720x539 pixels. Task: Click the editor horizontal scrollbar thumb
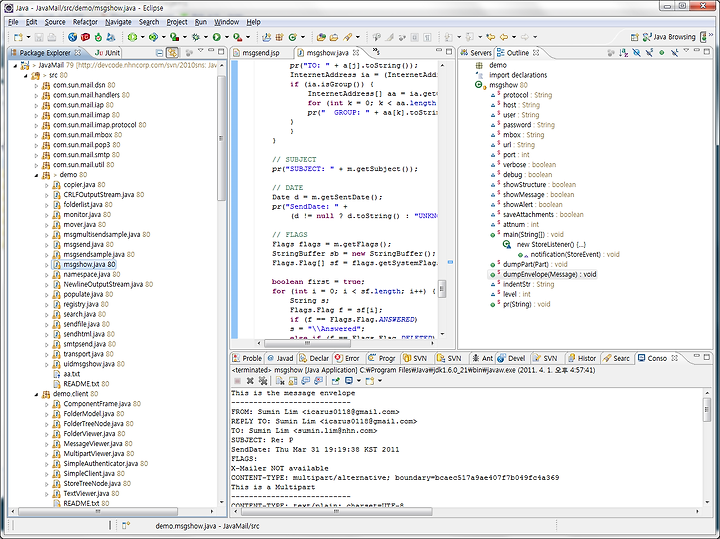(307, 343)
